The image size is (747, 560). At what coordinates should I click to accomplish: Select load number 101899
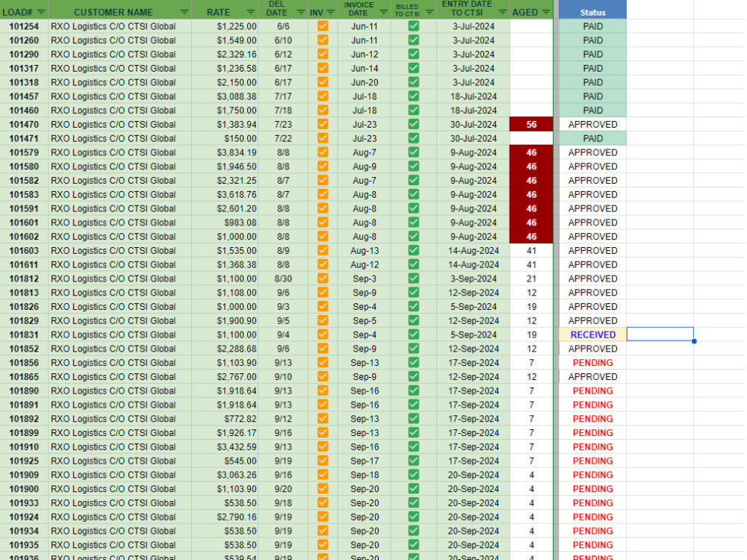24,433
